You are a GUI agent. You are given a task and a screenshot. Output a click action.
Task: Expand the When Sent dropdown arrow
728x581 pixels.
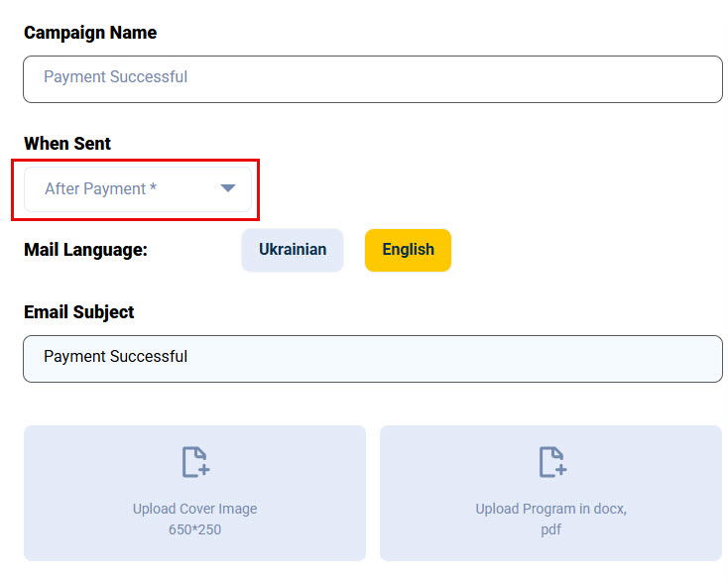click(228, 188)
